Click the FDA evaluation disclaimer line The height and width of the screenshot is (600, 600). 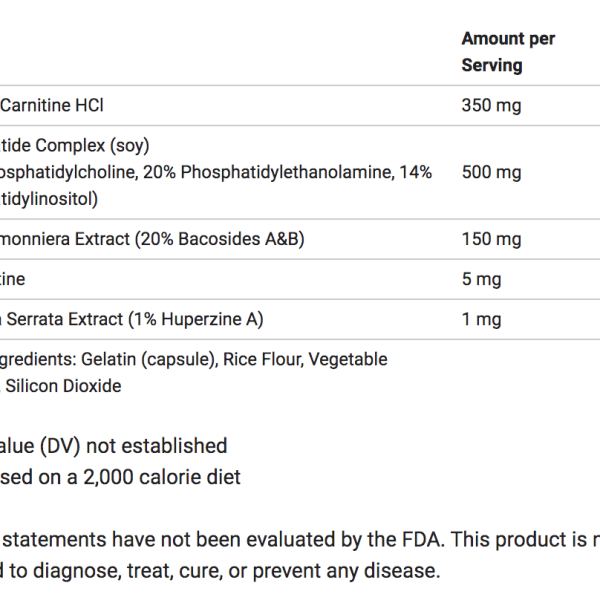tap(300, 540)
